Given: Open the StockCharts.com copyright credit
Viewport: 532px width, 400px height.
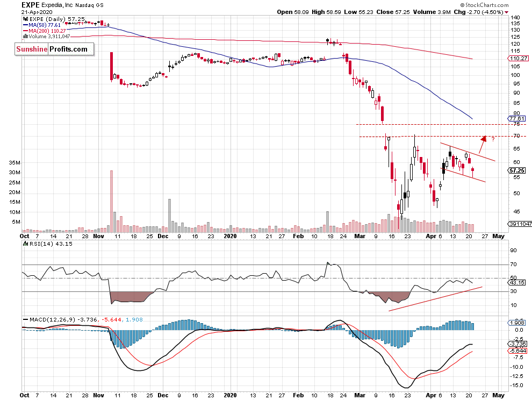Looking at the screenshot, I should [x=485, y=5].
